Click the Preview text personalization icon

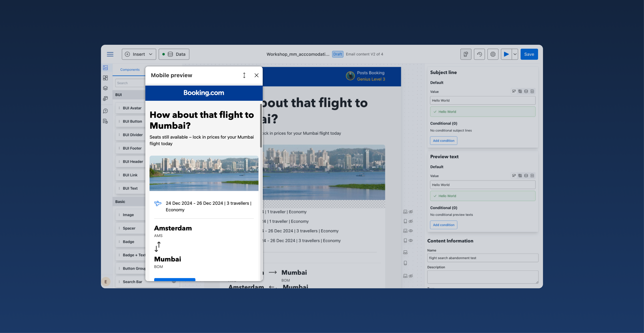click(514, 176)
